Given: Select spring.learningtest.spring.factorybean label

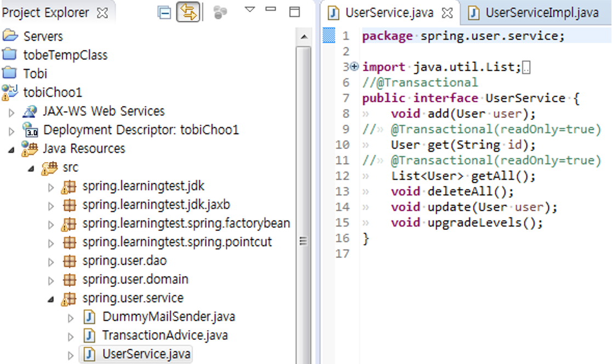Looking at the screenshot, I should (x=186, y=224).
